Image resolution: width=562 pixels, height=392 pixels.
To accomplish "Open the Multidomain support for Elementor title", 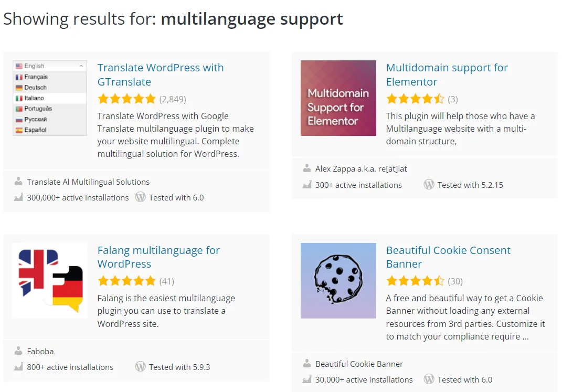I will click(x=447, y=75).
